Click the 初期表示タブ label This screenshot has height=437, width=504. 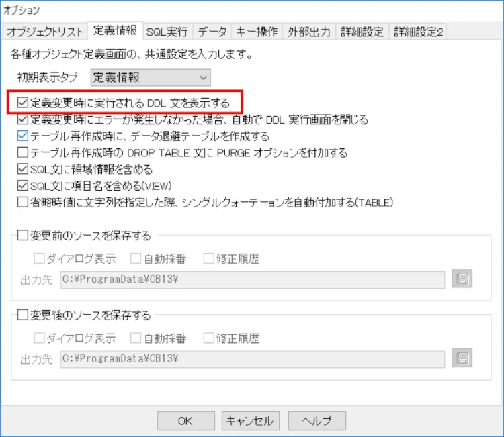(48, 77)
